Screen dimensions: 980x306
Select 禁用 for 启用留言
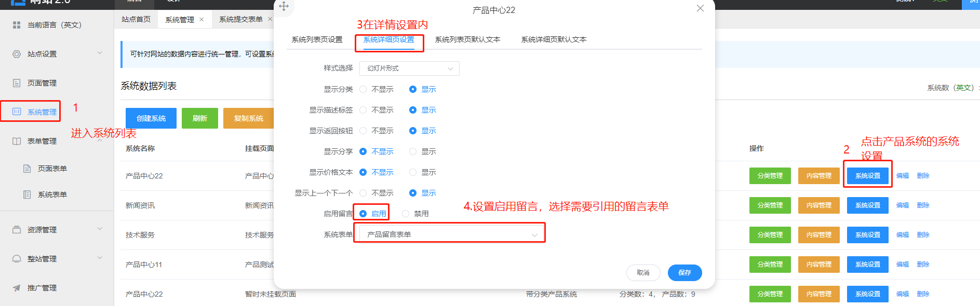[x=406, y=214]
